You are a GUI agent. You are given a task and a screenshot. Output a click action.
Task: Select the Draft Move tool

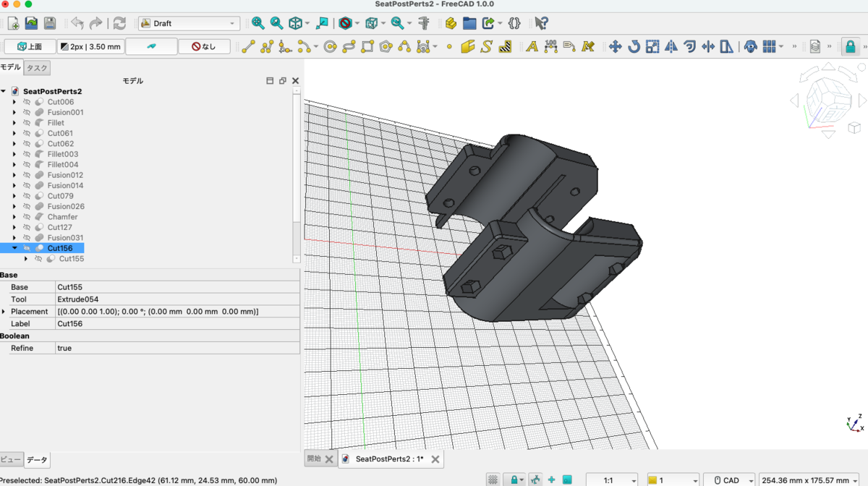pyautogui.click(x=616, y=47)
